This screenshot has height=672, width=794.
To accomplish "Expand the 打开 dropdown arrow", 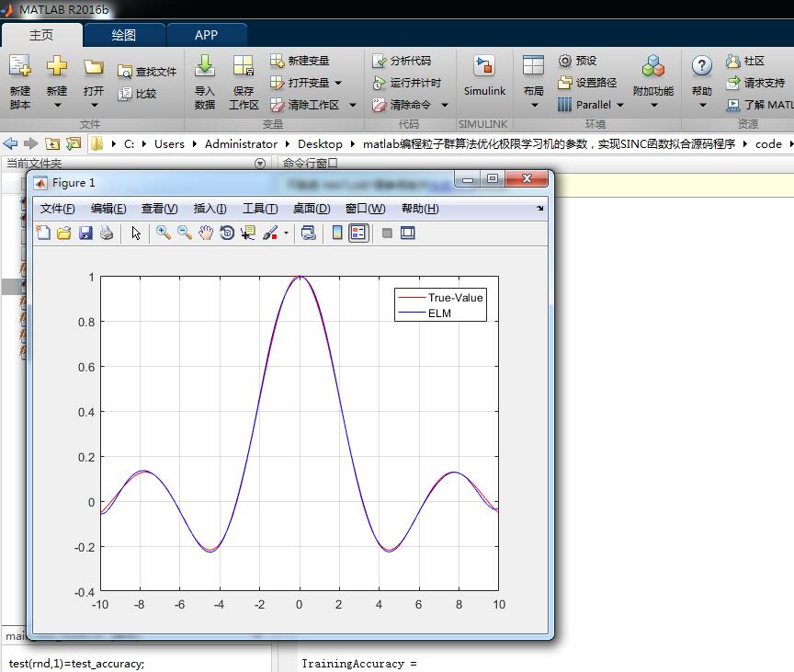I will [x=94, y=106].
